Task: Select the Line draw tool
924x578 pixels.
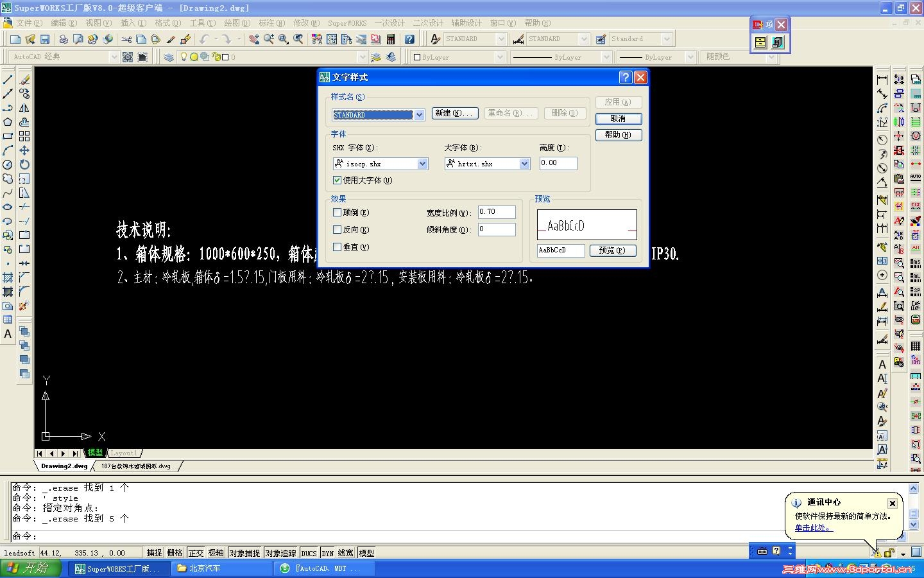Action: click(x=8, y=80)
